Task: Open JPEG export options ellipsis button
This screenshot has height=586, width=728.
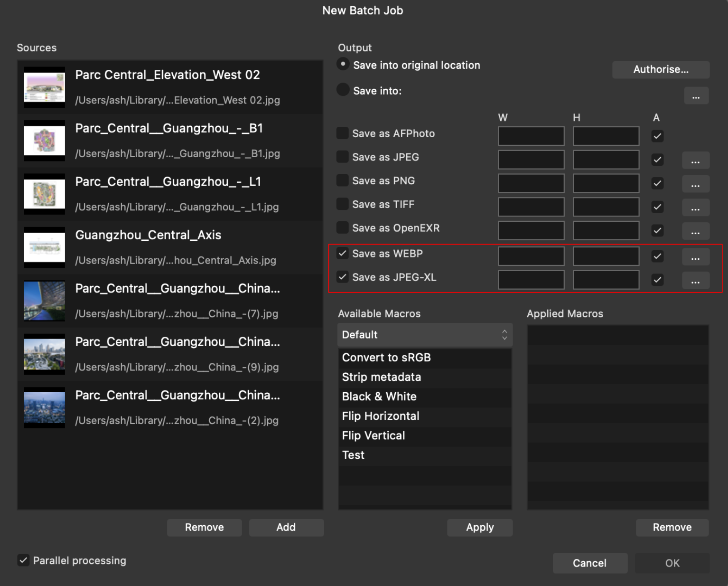Action: tap(695, 161)
